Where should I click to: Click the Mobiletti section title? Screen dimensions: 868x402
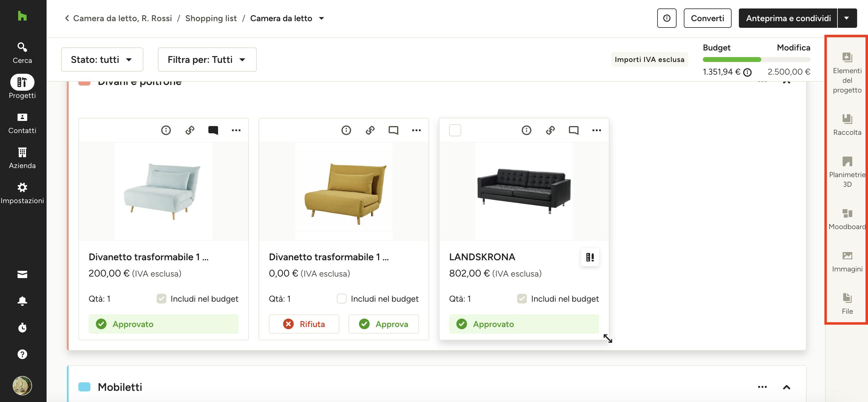[x=120, y=387]
